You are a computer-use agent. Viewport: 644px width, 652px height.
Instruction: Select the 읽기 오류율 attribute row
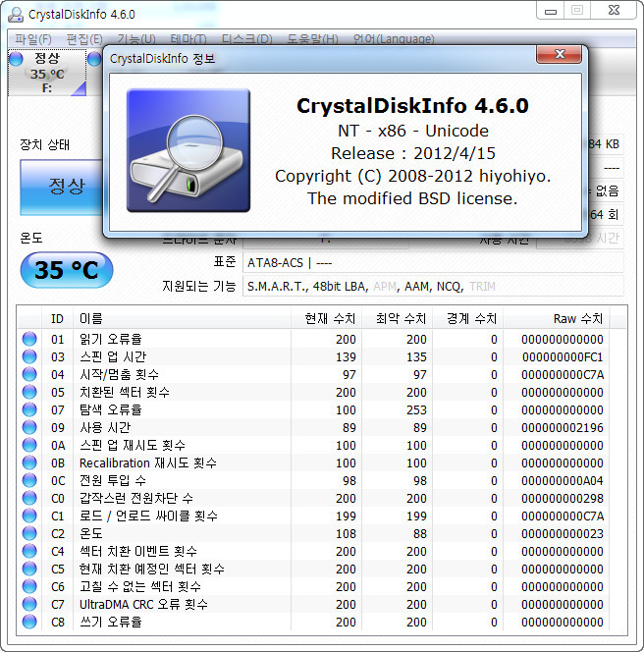pyautogui.click(x=314, y=339)
